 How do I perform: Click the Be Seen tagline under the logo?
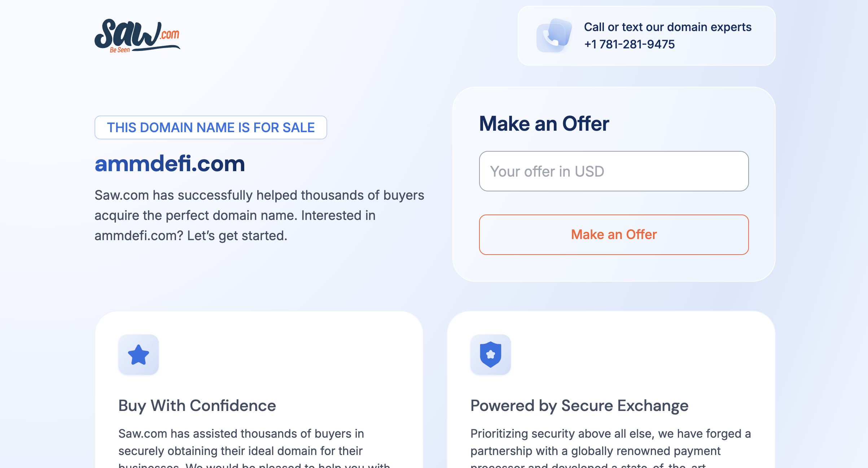point(120,50)
